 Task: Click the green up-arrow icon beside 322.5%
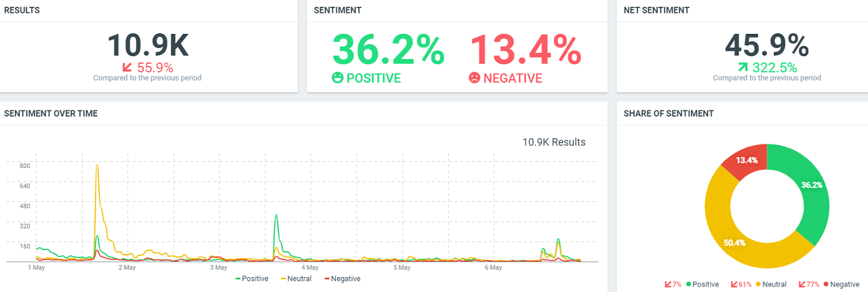[743, 67]
